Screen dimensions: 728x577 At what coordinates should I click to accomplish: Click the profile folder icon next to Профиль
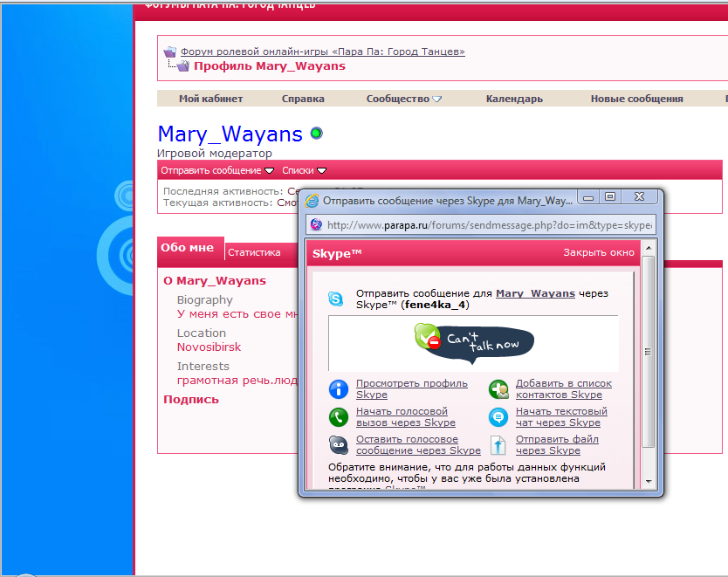click(183, 66)
